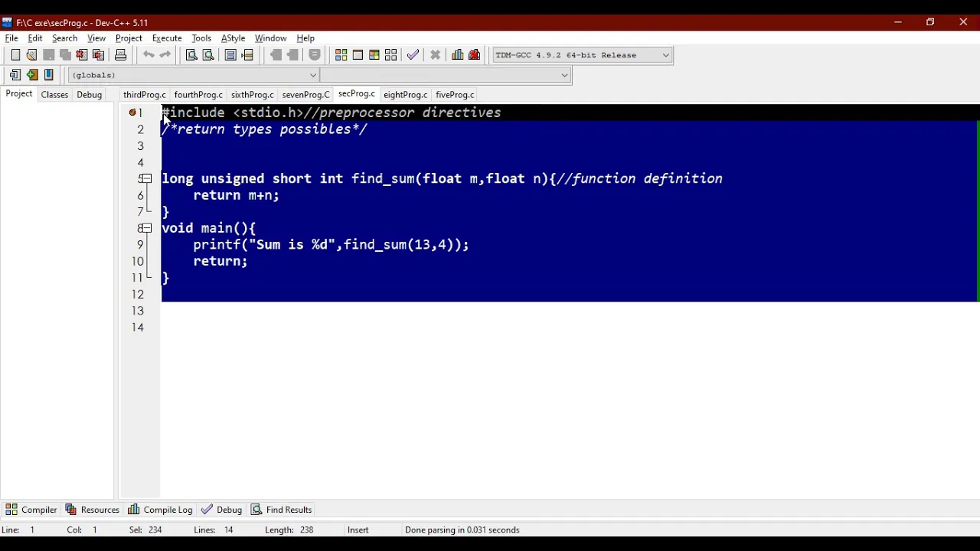
Task: Switch to the sixthProg.c editor tab
Action: [x=252, y=95]
